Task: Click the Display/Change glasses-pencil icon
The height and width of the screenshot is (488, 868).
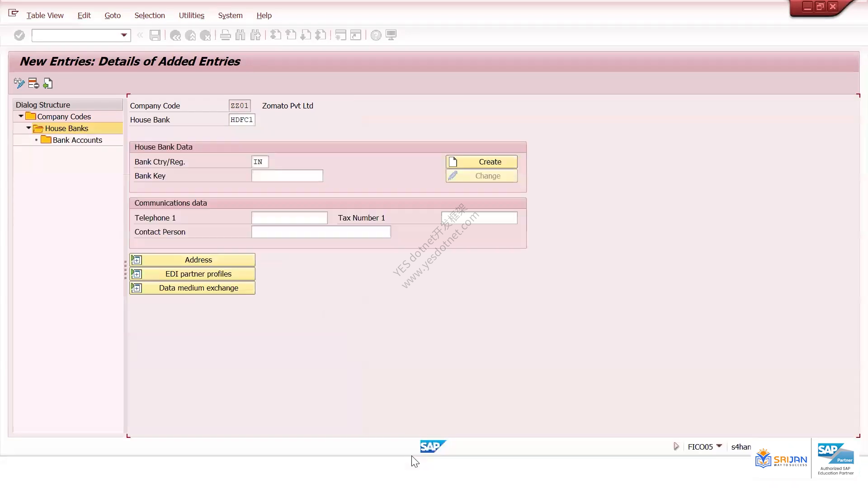Action: click(19, 83)
